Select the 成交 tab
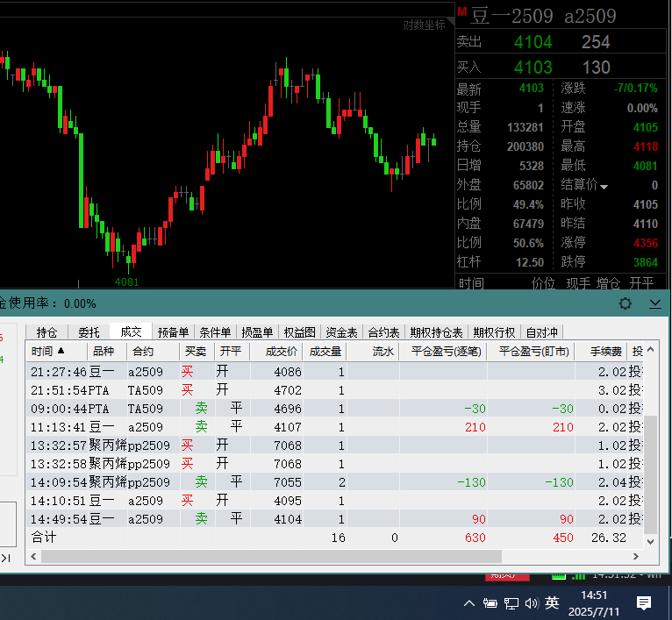This screenshot has width=672, height=620. 131,331
